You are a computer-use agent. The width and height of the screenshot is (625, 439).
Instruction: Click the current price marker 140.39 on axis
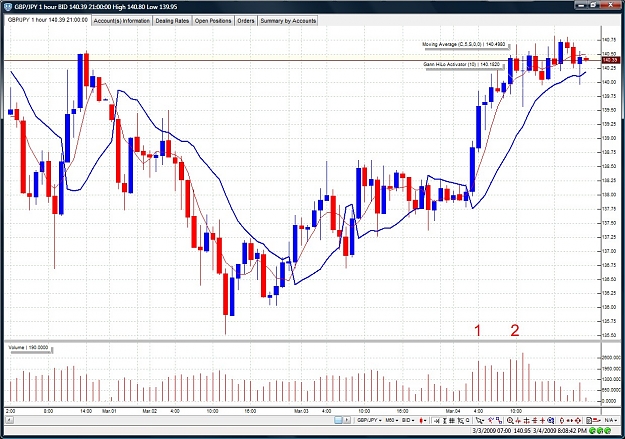[610, 60]
